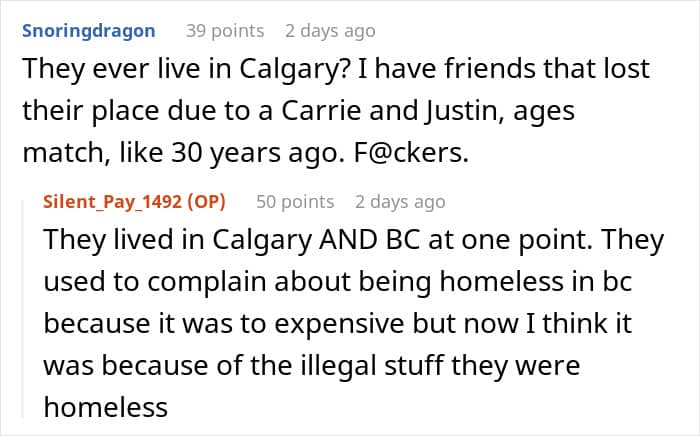The height and width of the screenshot is (436, 700).
Task: Open the timestamp beside 39 points
Action: 330,31
